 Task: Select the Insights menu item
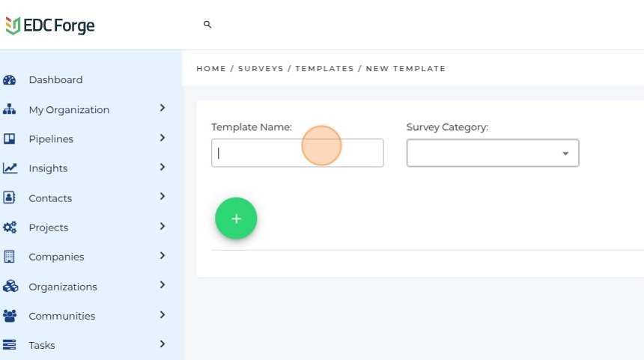pos(48,168)
